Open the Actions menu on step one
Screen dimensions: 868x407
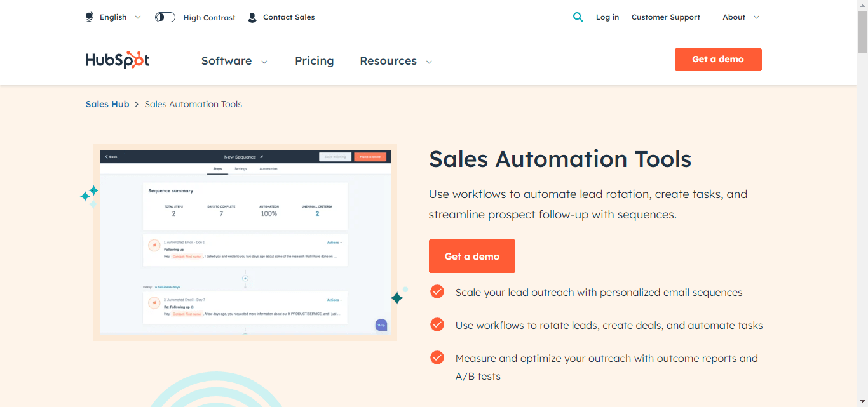click(x=334, y=243)
